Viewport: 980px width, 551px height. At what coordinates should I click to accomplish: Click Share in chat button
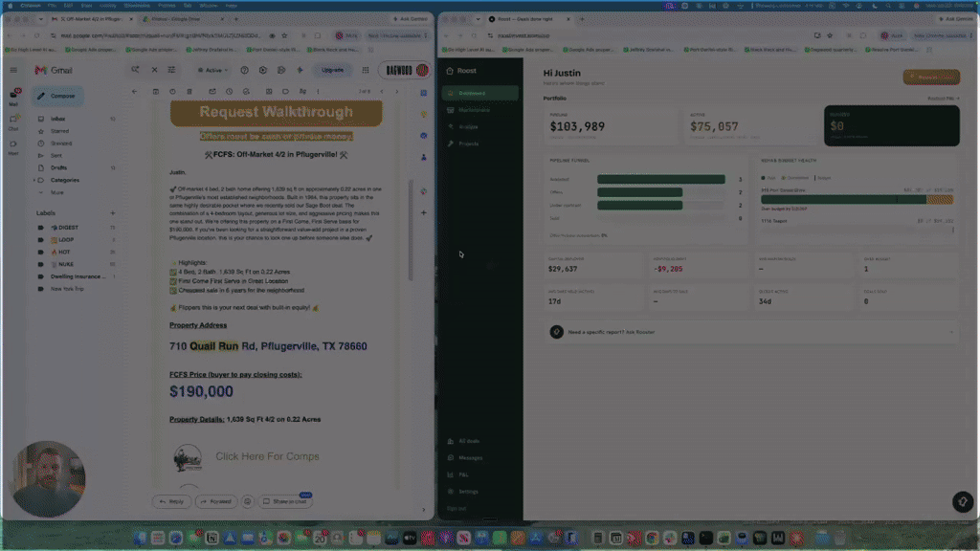pos(285,501)
